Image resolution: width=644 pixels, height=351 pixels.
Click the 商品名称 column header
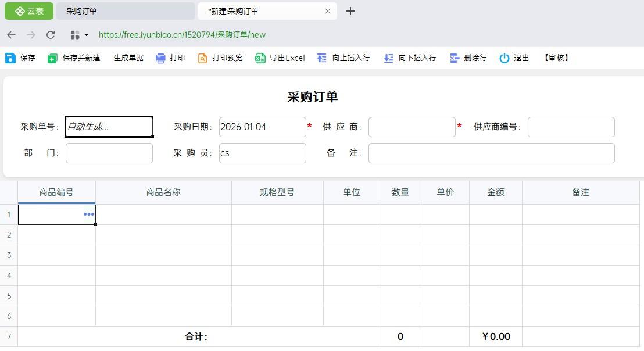[163, 192]
